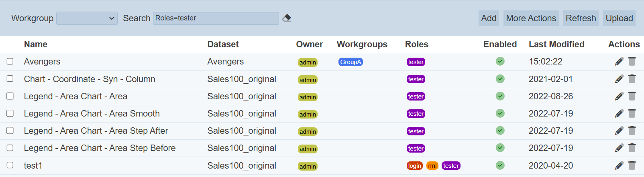644x177 pixels.
Task: Select the Avengers row checkbox
Action: coord(10,61)
